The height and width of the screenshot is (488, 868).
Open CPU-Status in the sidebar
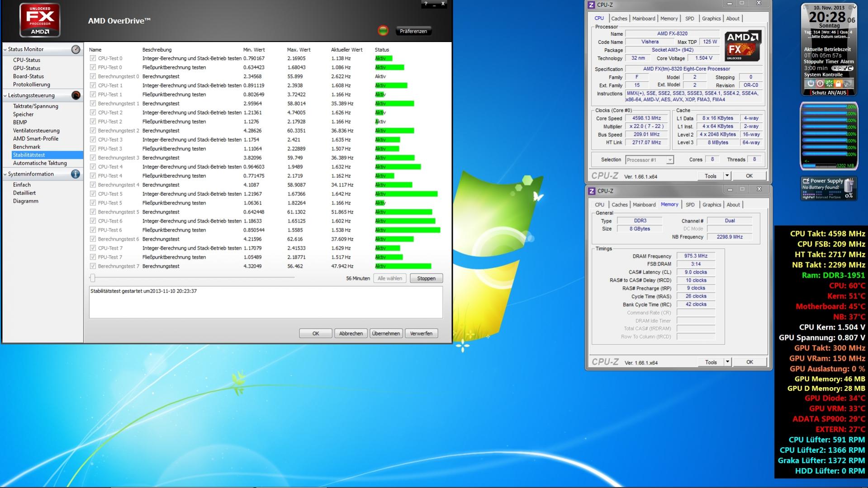tap(27, 60)
